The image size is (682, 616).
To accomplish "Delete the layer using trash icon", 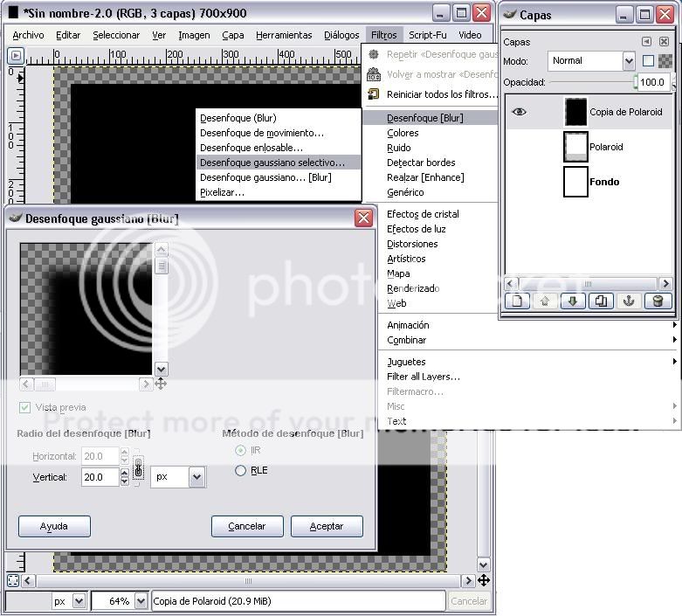I will pyautogui.click(x=657, y=301).
